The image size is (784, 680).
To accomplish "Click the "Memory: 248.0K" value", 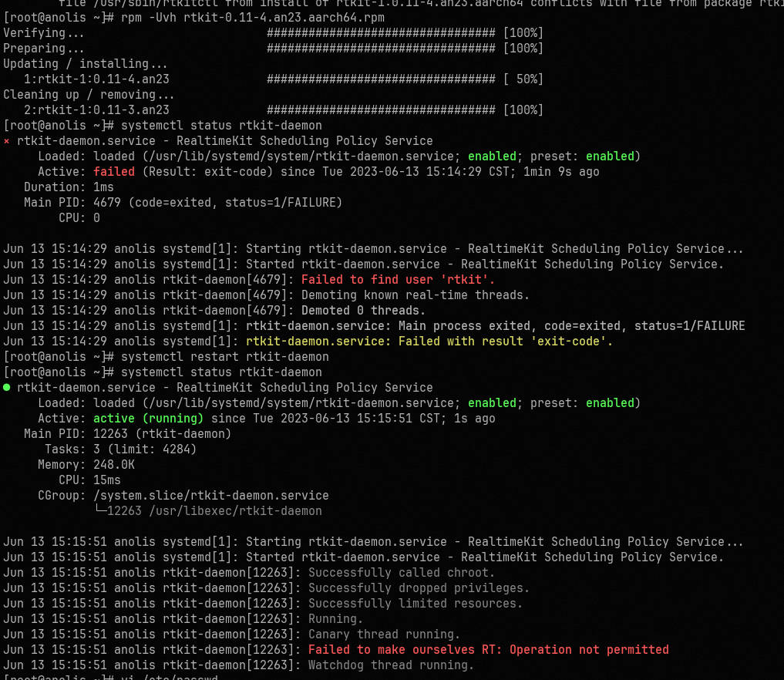I will (x=114, y=465).
